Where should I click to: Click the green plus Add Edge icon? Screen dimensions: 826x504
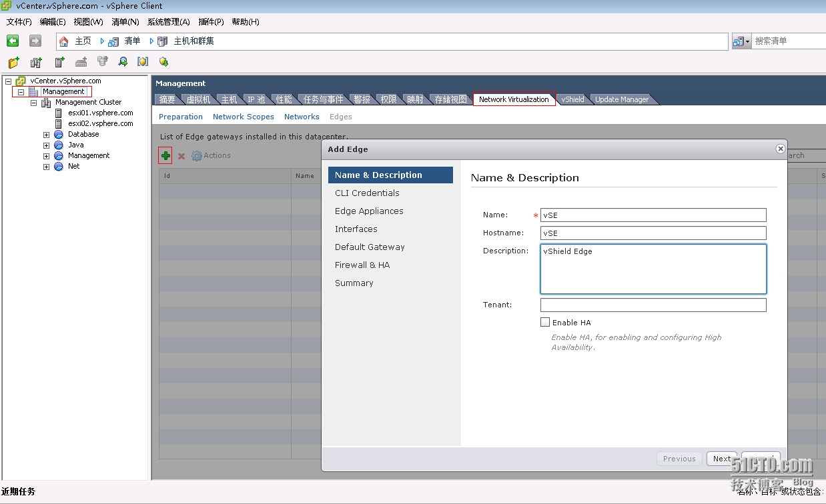click(165, 155)
